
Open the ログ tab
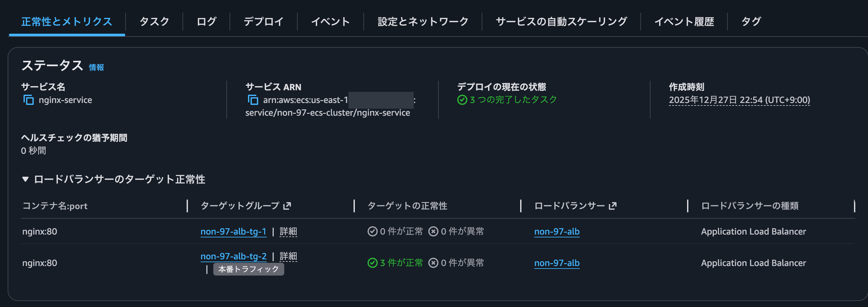pyautogui.click(x=207, y=21)
